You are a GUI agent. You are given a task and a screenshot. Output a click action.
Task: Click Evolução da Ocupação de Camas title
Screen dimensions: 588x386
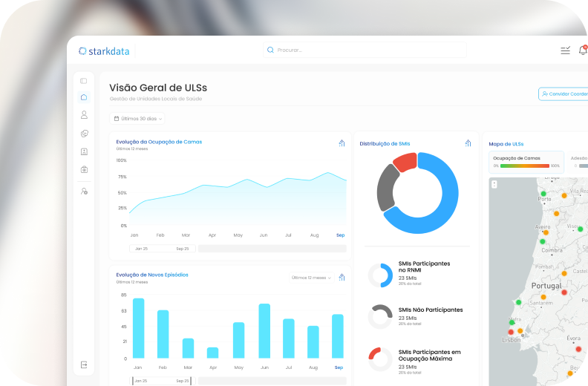click(159, 142)
